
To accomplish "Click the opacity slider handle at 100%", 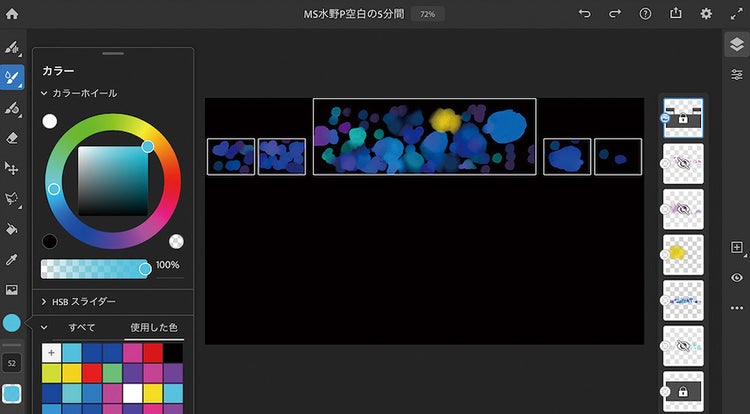I will pos(145,268).
